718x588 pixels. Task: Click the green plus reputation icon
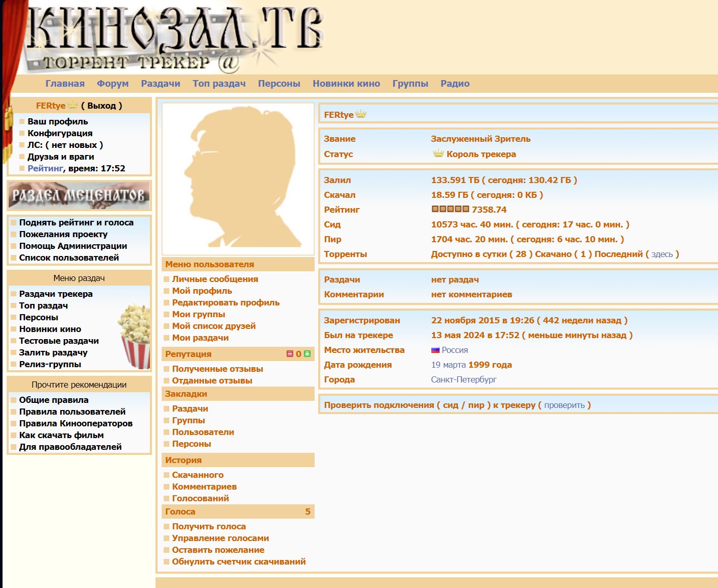[x=307, y=354]
